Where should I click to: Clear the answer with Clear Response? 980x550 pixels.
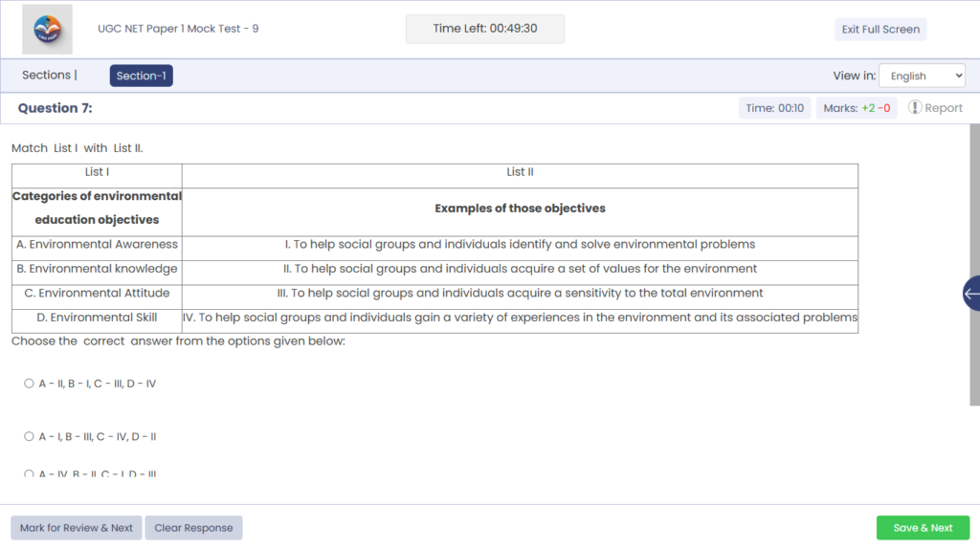(193, 528)
